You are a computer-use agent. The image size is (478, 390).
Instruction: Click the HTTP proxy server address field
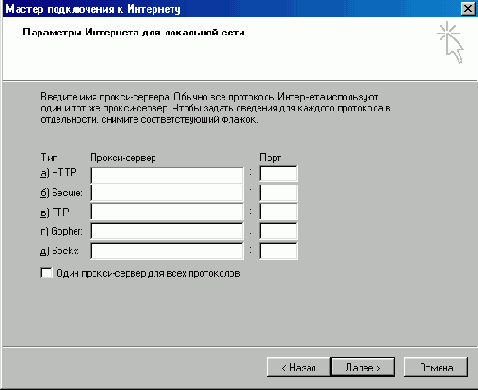point(167,175)
